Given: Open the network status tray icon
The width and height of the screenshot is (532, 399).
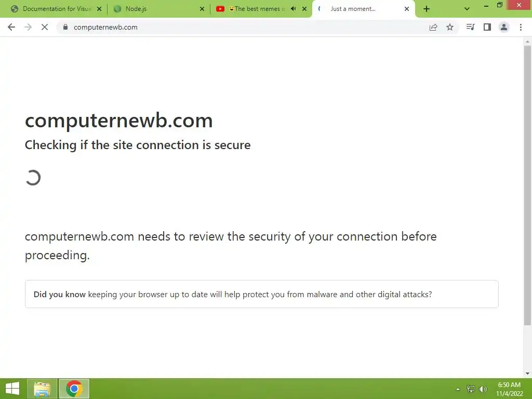Looking at the screenshot, I should pyautogui.click(x=471, y=389).
